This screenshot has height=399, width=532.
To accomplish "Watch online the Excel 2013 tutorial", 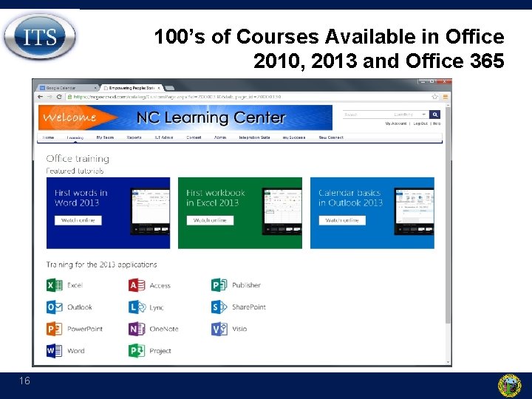I will pos(210,220).
